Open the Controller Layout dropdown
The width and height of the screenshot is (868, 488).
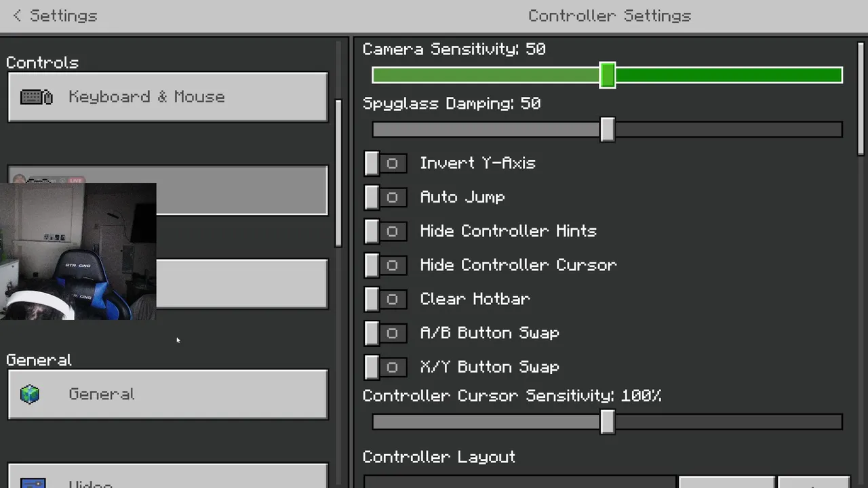[519, 482]
